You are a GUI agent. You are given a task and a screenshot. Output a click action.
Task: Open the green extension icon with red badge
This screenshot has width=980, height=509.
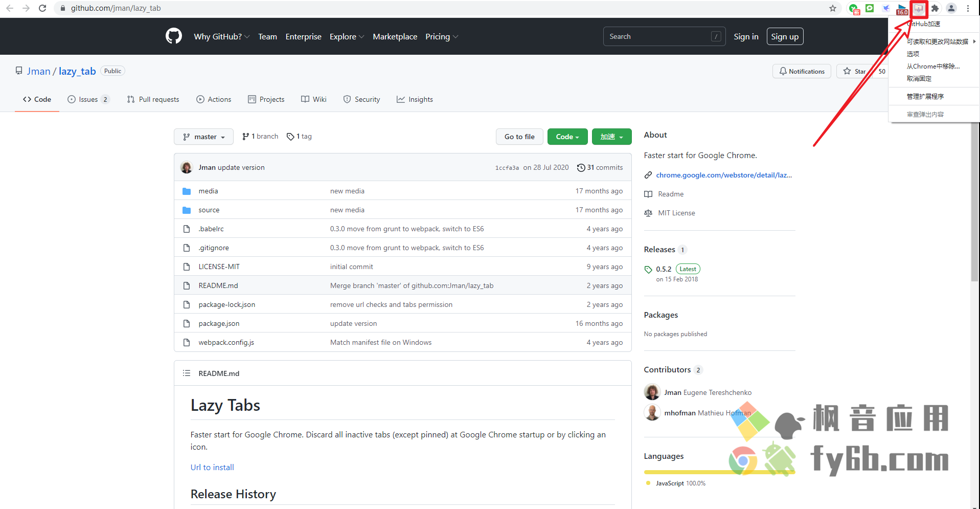point(854,9)
